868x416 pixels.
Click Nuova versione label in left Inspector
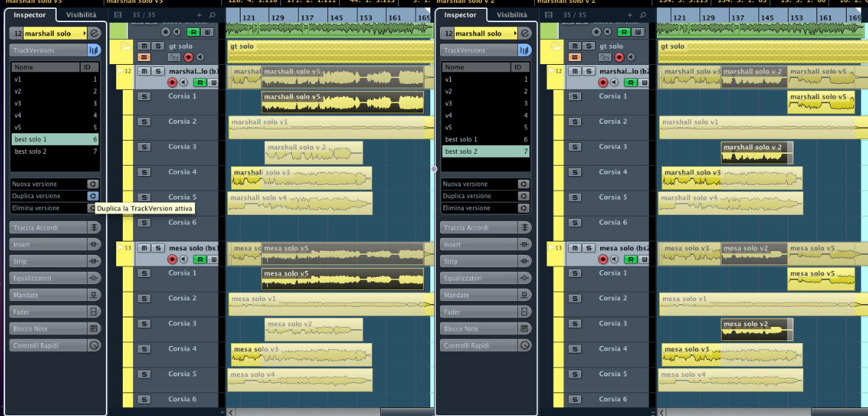[35, 184]
